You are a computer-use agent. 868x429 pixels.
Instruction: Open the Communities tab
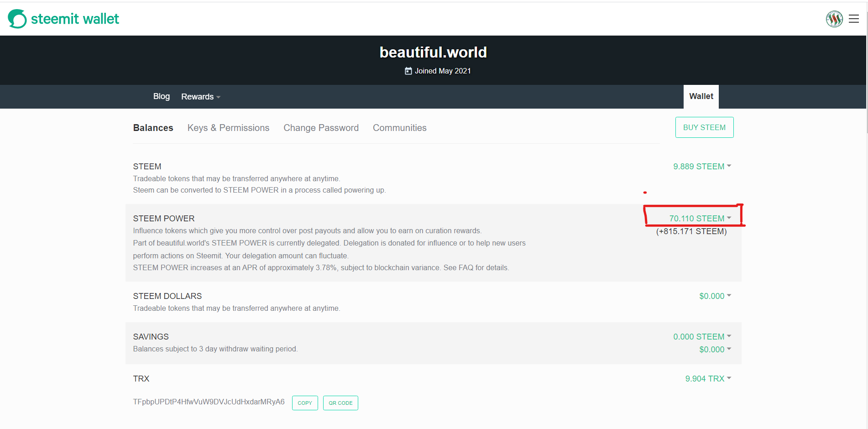pos(400,128)
